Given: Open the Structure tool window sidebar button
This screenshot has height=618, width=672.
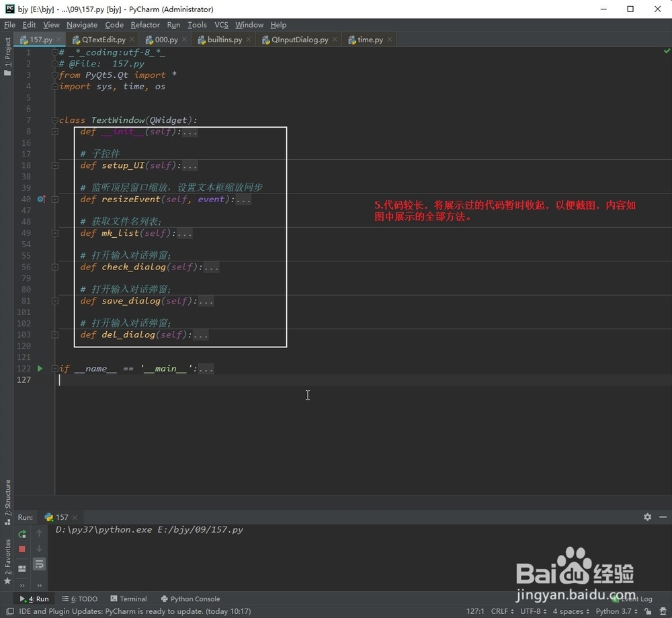Looking at the screenshot, I should click(x=7, y=502).
